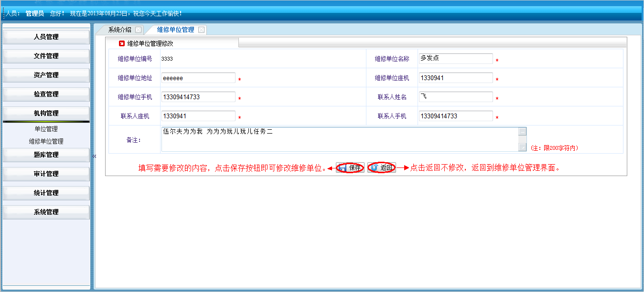Image resolution: width=644 pixels, height=292 pixels.
Task: Open the 题库管理 menu section
Action: (46, 155)
